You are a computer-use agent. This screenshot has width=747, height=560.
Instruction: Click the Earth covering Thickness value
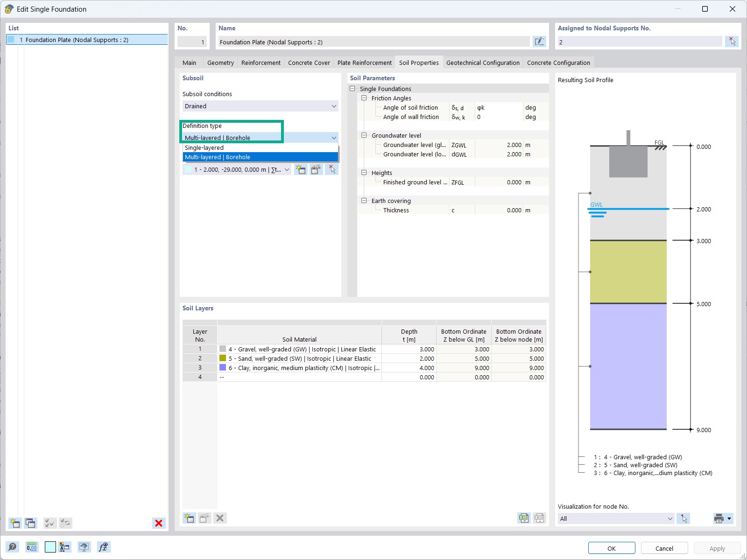[499, 210]
